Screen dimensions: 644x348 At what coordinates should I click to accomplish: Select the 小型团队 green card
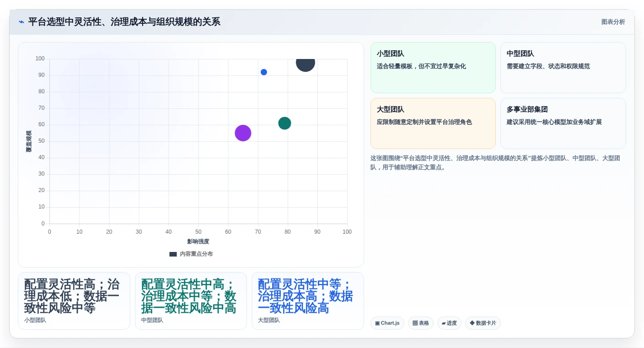pyautogui.click(x=433, y=68)
